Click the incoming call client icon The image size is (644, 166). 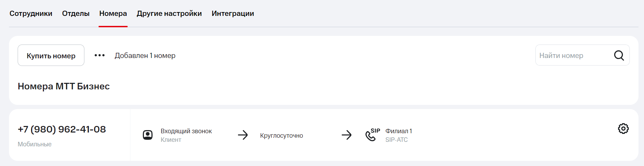[x=148, y=135]
